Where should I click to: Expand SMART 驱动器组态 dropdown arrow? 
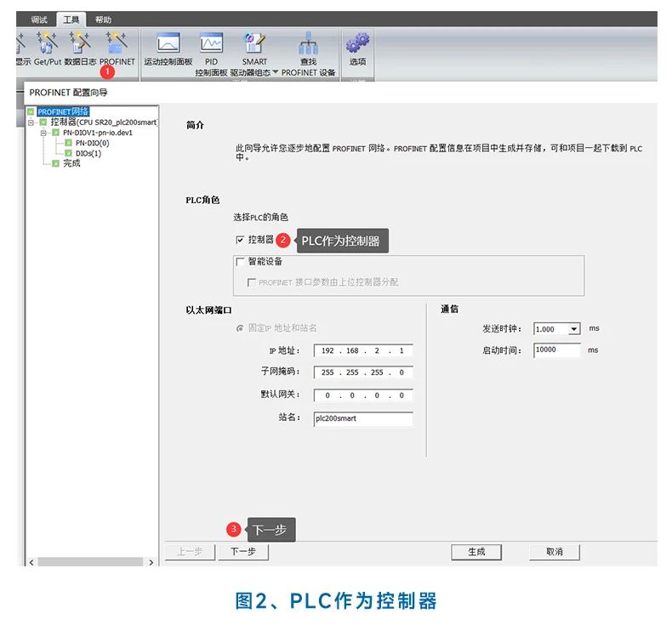275,72
